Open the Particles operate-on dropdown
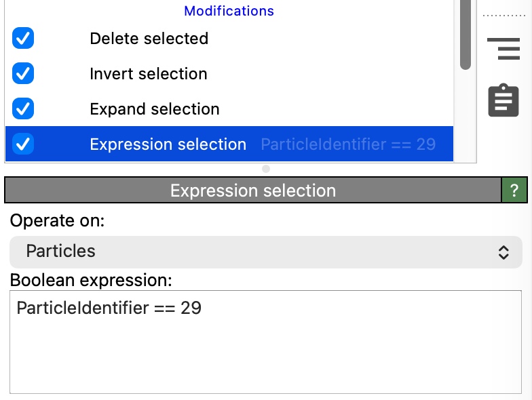Image resolution: width=532 pixels, height=400 pixels. (265, 252)
